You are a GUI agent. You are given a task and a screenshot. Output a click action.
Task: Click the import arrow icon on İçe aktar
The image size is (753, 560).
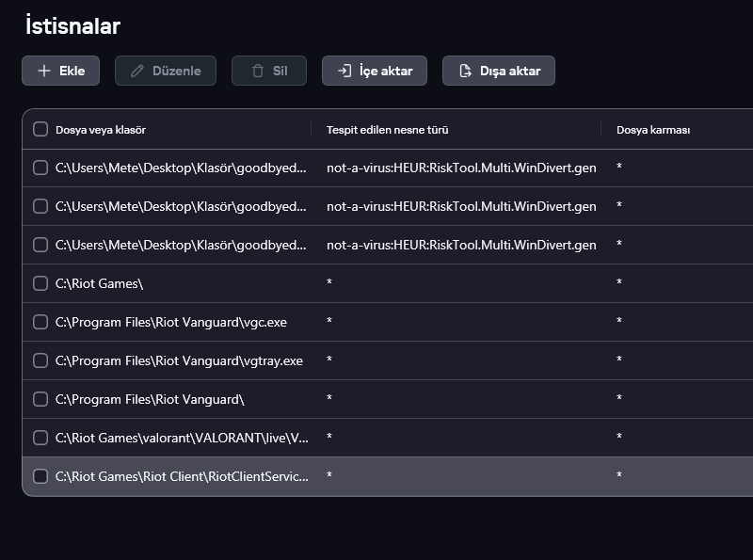click(344, 71)
